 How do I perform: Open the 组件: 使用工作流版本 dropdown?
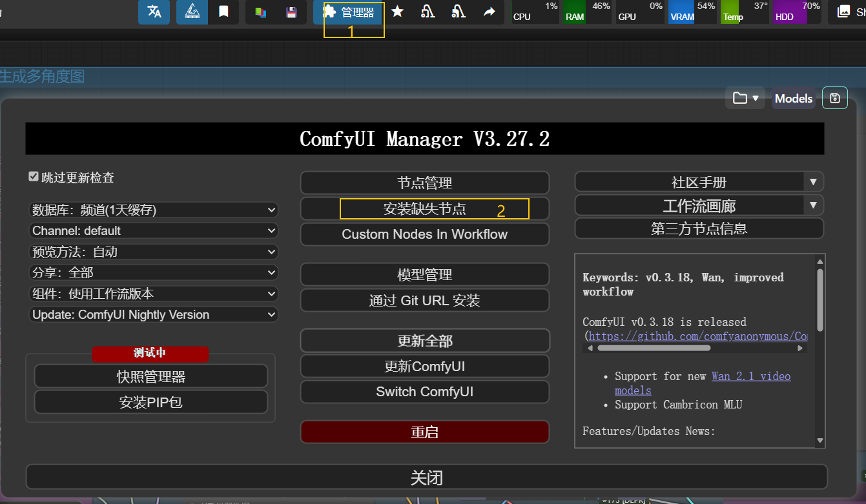(154, 294)
